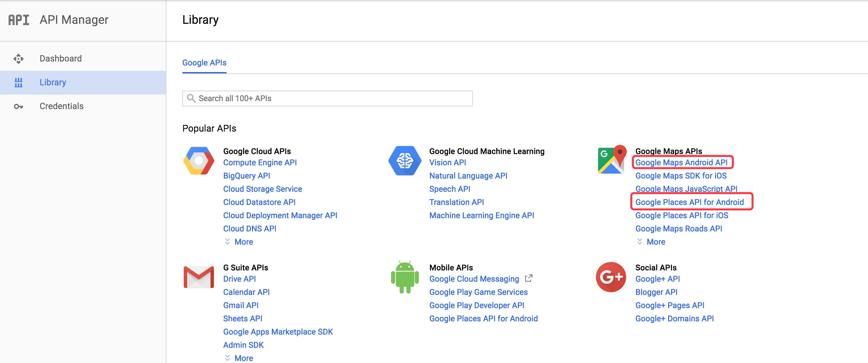This screenshot has width=868, height=363.
Task: Click the Cloud Machine Learning brain icon
Action: [404, 161]
